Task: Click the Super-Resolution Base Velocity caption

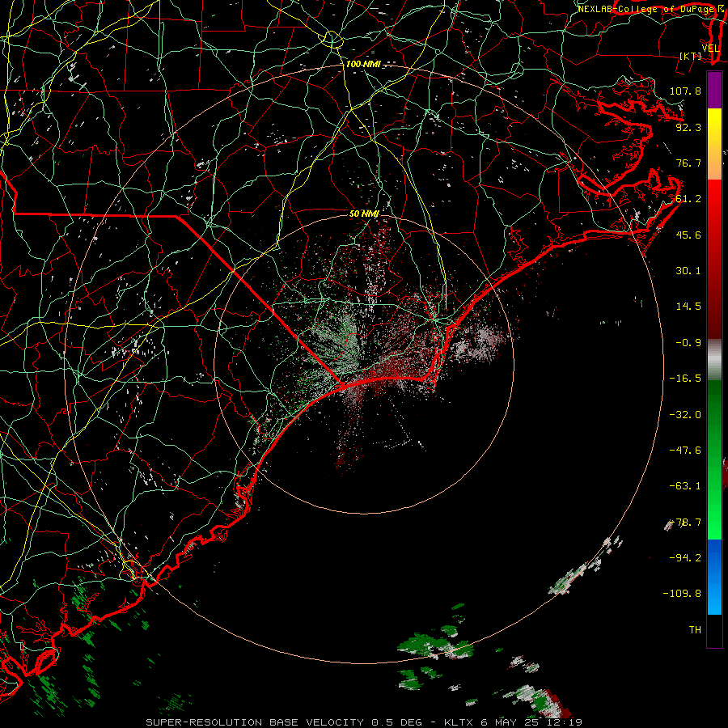Action: click(x=363, y=722)
